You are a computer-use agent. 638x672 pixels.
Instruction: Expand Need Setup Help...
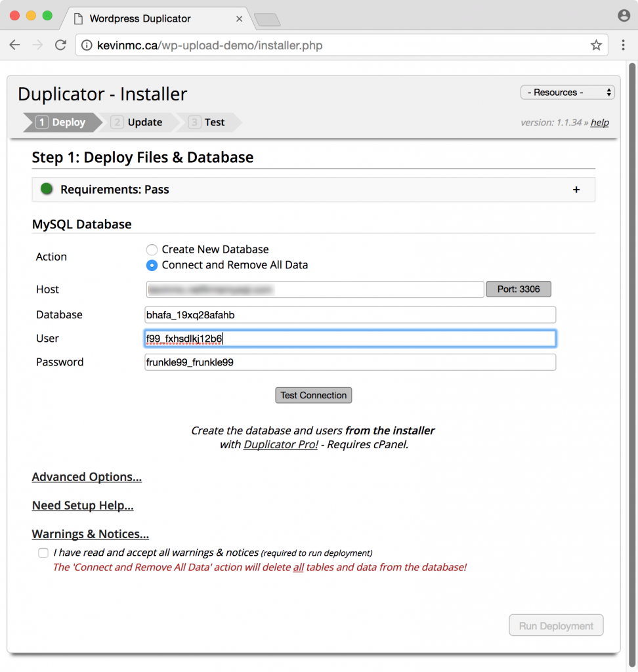83,506
